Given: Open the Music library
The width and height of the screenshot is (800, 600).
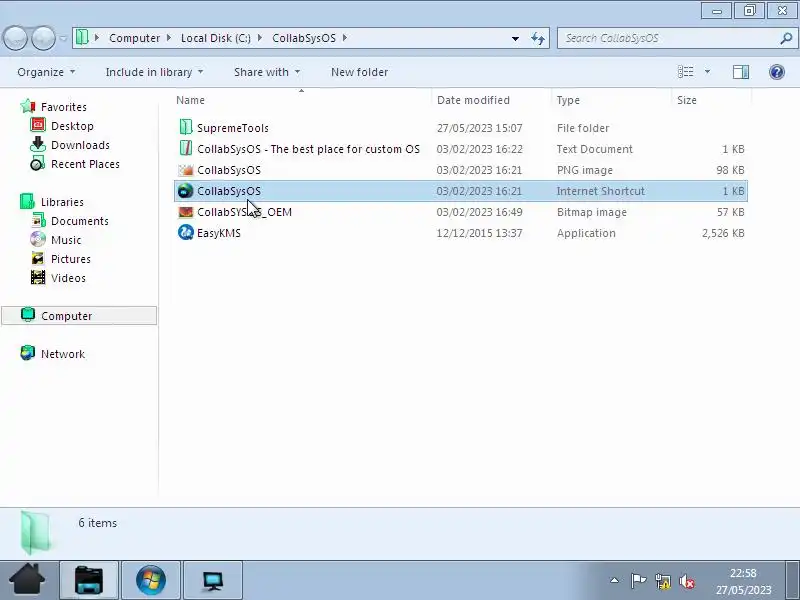Looking at the screenshot, I should [66, 240].
